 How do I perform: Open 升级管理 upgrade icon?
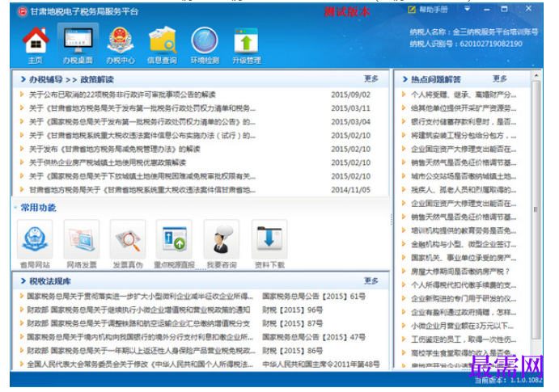pos(247,45)
